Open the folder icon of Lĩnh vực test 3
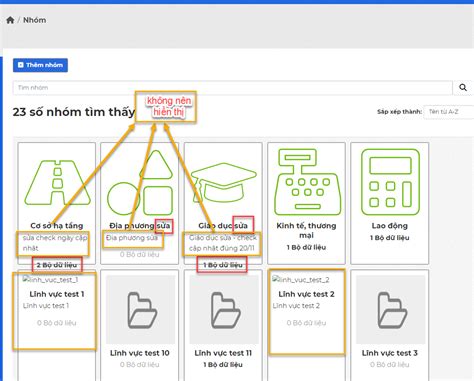Image resolution: width=474 pixels, height=381 pixels. 390,310
